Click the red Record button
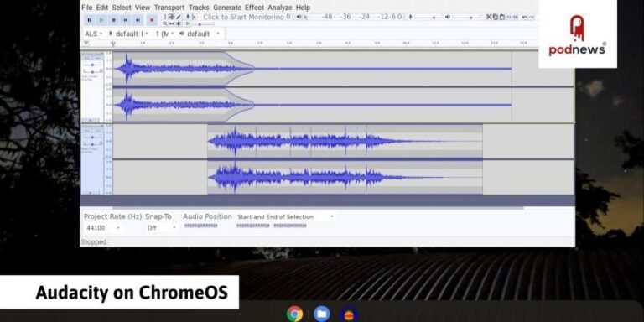644x322 pixels. coord(152,20)
